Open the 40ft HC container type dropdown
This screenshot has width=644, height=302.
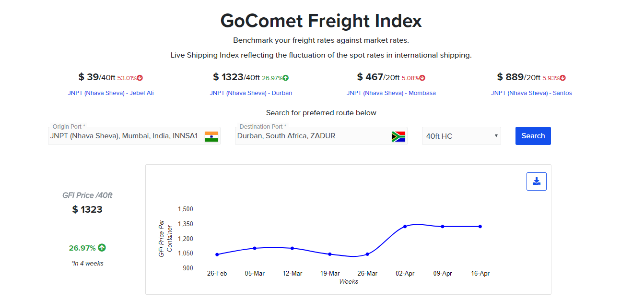461,136
